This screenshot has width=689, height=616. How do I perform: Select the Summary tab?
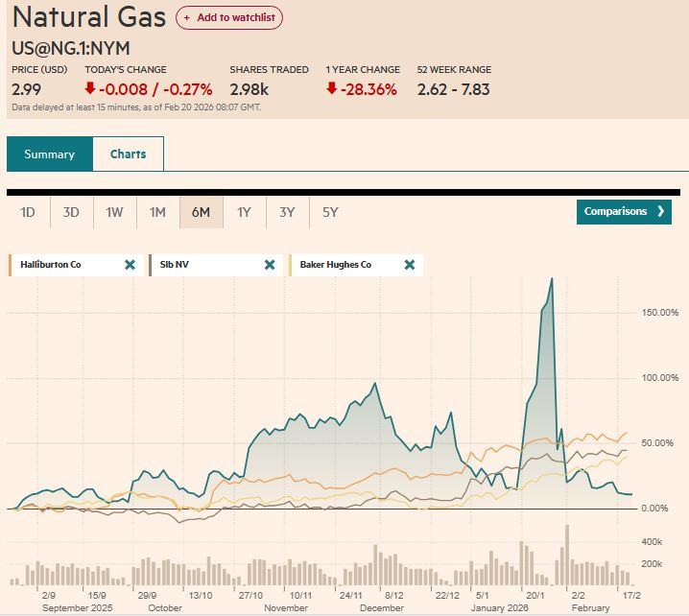pos(50,154)
